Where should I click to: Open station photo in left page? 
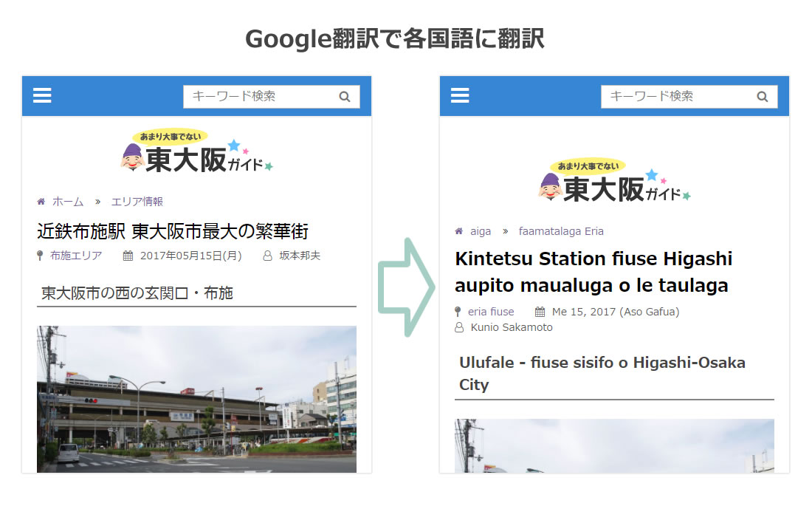[x=197, y=399]
